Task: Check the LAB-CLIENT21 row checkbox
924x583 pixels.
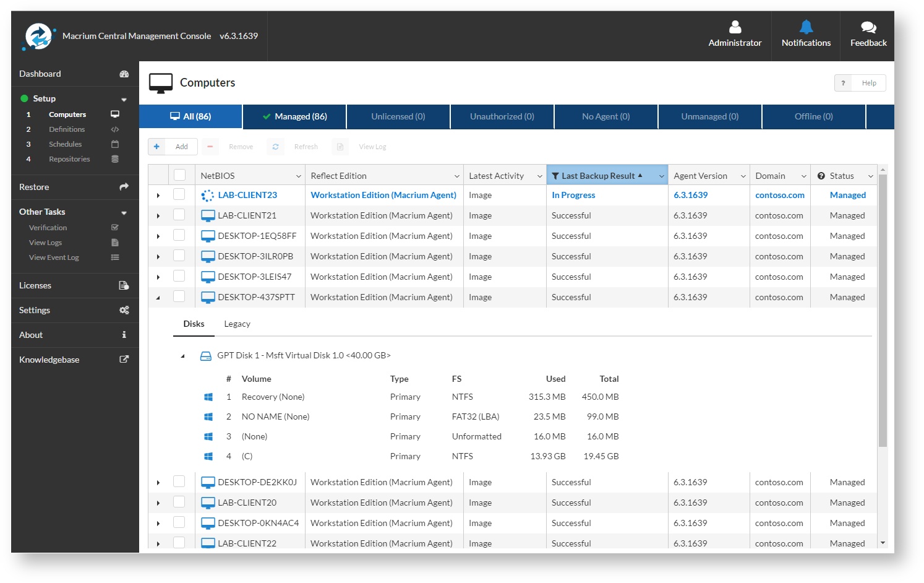Action: click(x=179, y=215)
